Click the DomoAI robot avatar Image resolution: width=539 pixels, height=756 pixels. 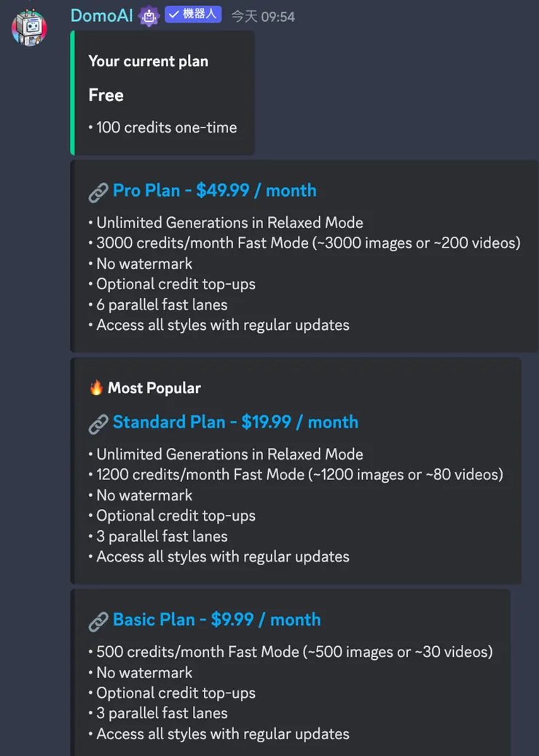click(29, 28)
